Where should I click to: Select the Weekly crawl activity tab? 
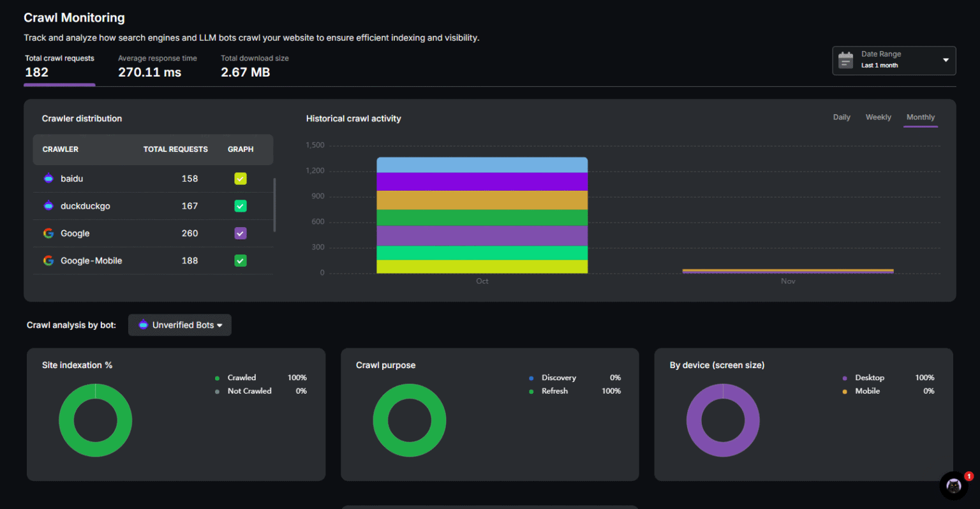879,117
